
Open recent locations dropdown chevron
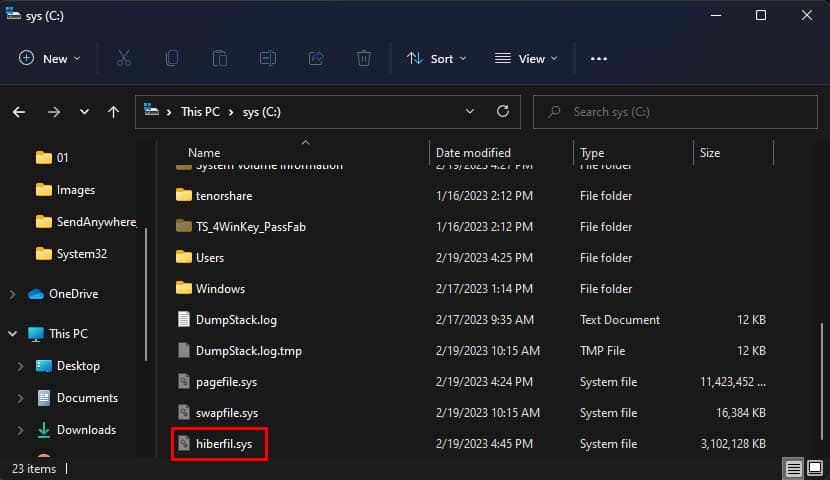[84, 112]
